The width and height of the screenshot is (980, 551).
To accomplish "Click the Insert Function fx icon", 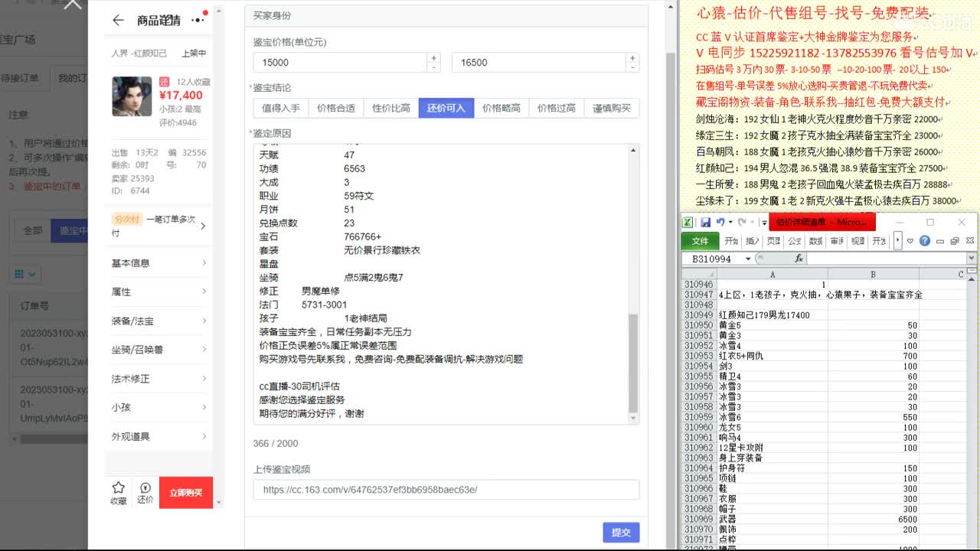I will pyautogui.click(x=799, y=258).
